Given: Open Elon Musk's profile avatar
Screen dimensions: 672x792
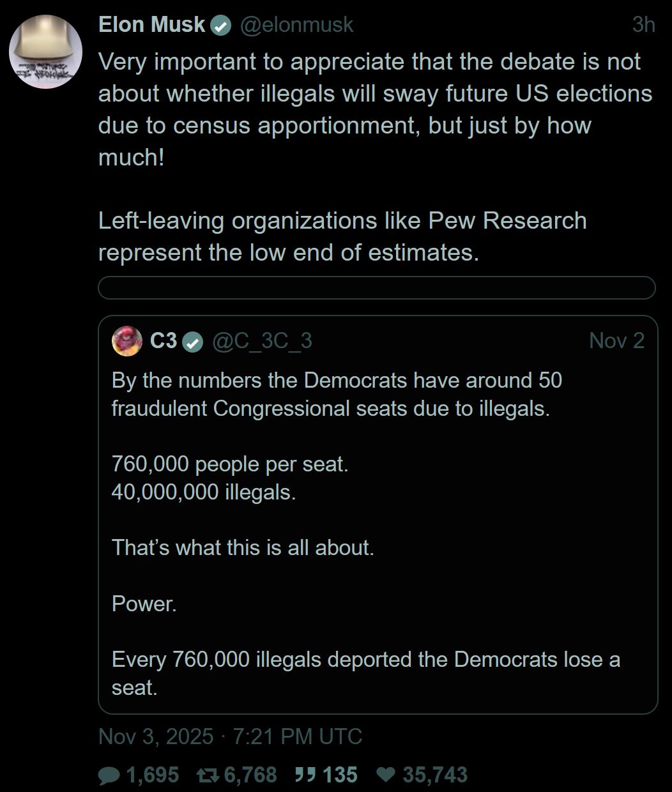Looking at the screenshot, I should [x=45, y=52].
